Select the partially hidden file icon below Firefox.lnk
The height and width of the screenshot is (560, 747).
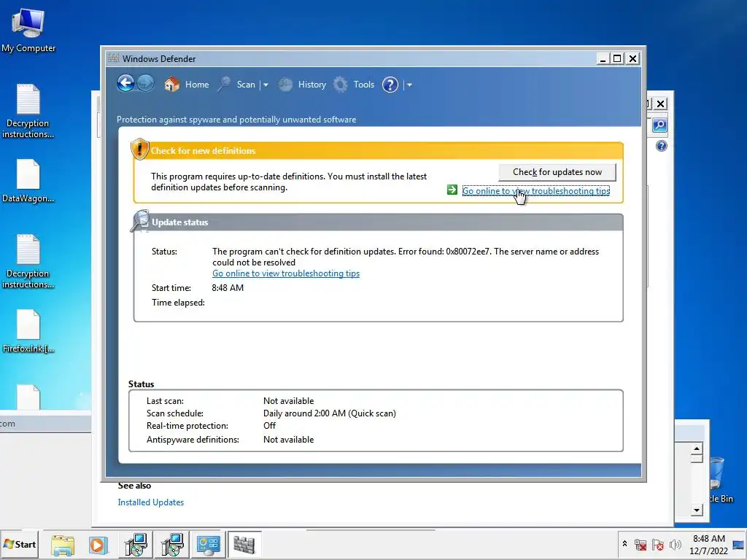pos(28,397)
